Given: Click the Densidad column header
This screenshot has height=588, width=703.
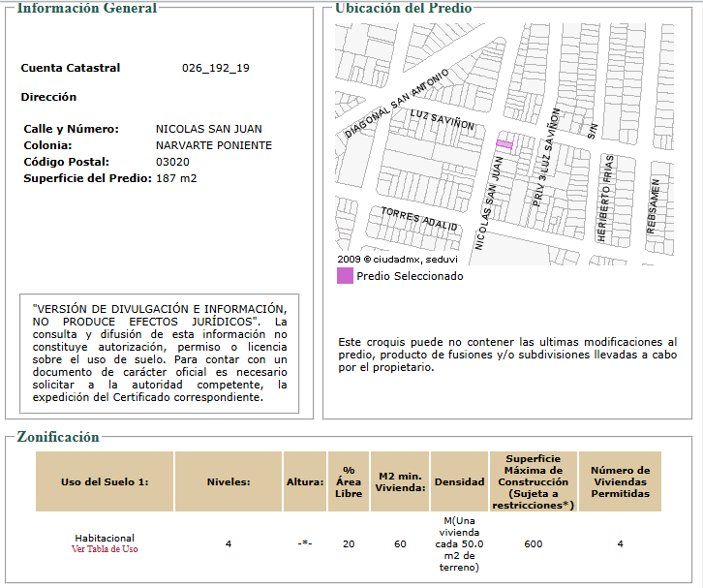Looking at the screenshot, I should click(x=459, y=481).
